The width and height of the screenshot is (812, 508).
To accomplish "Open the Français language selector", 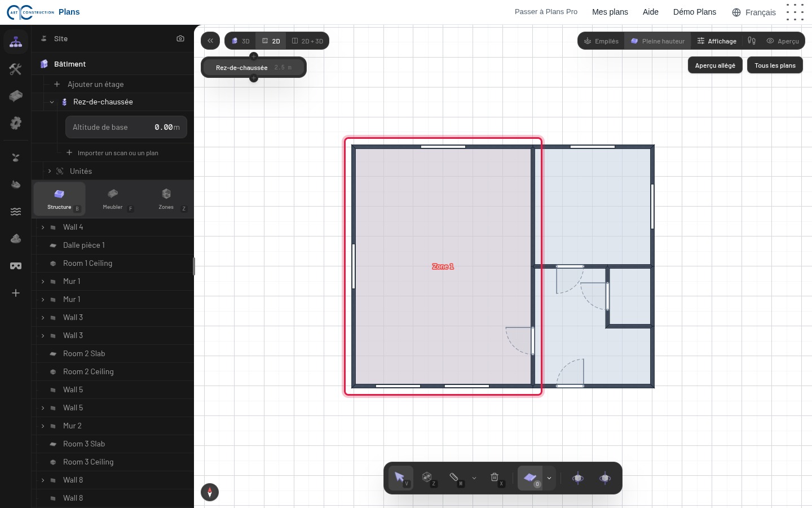I will coord(754,12).
